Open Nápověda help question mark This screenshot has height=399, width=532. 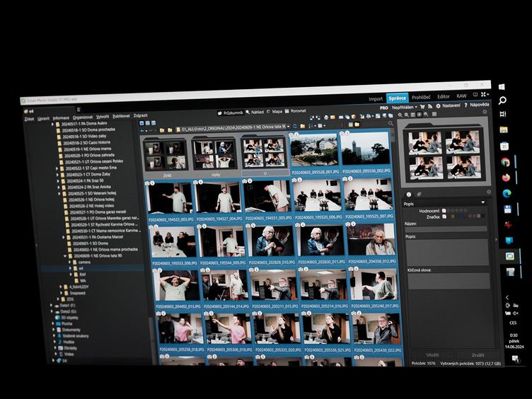(466, 105)
